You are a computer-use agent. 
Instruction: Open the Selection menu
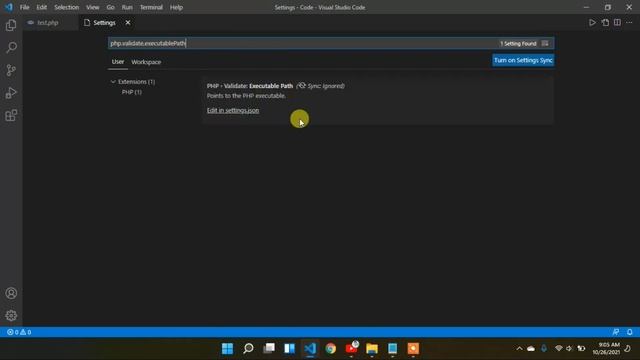pyautogui.click(x=67, y=7)
